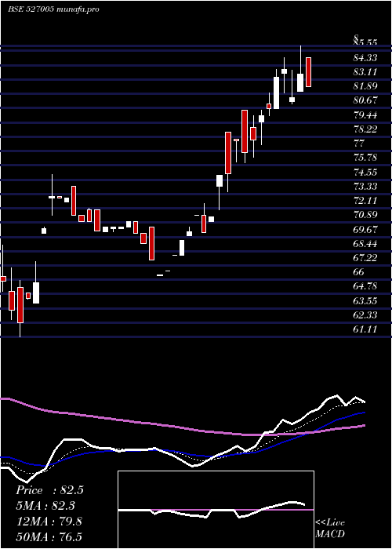Click the <<Live MACD label
The image size is (392, 549).
coord(330,529)
